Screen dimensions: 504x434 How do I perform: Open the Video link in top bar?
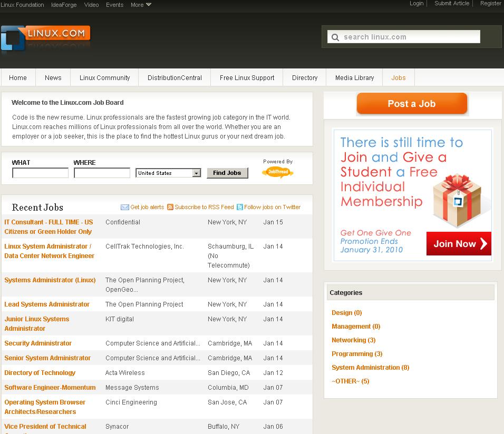pos(92,5)
